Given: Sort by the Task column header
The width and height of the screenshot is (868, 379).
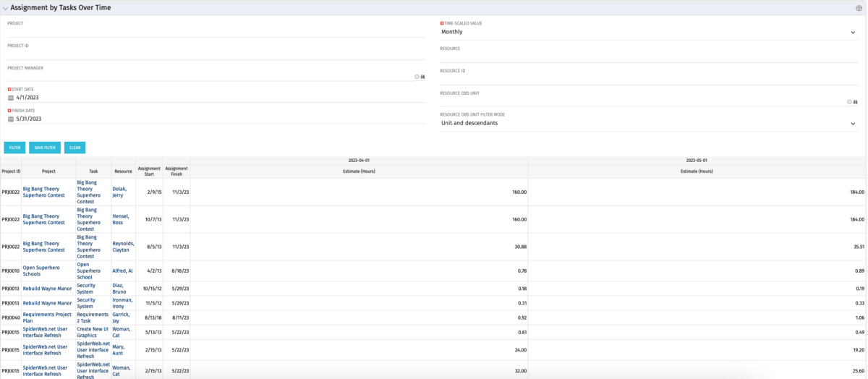Looking at the screenshot, I should (x=93, y=171).
